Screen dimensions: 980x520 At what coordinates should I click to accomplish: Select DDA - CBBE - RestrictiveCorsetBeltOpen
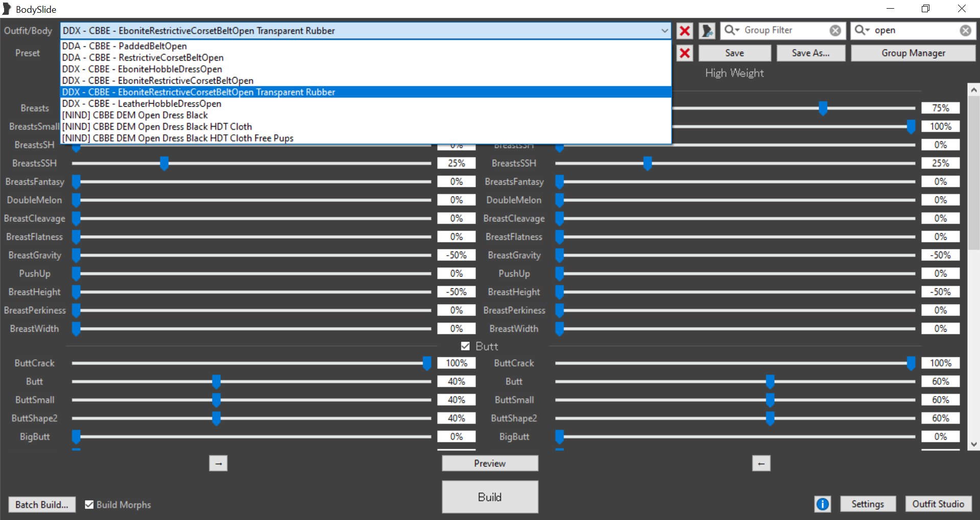pos(366,58)
